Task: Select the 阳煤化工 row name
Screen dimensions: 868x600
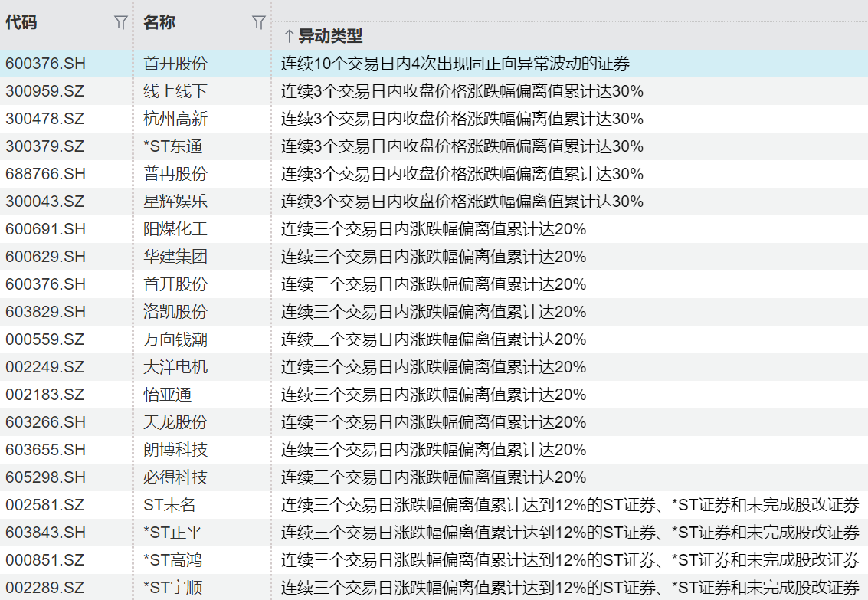Action: [x=175, y=229]
